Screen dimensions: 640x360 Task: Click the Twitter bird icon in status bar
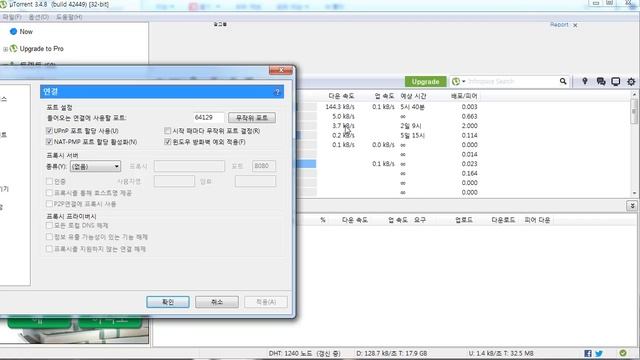599,353
